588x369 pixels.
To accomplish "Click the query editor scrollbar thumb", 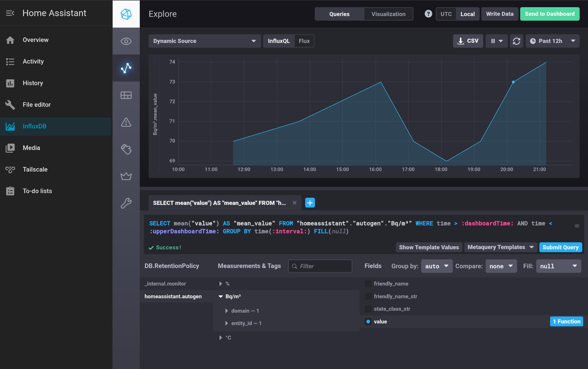I will tap(577, 226).
